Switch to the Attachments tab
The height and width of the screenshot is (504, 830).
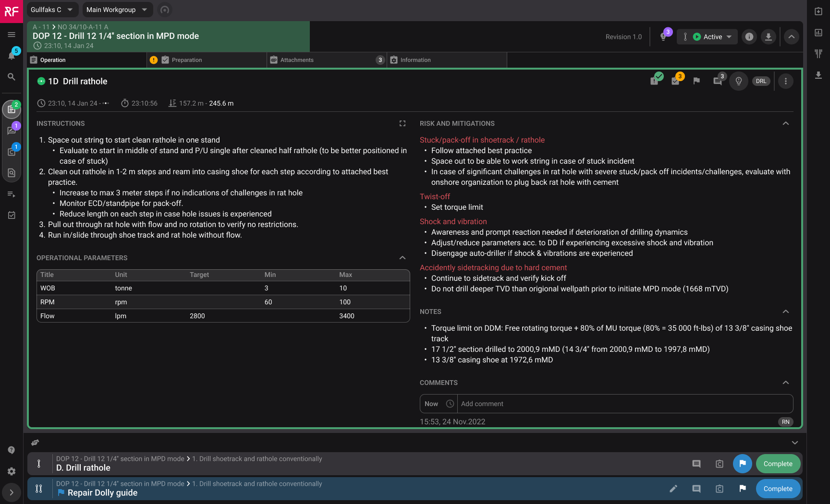coord(297,60)
